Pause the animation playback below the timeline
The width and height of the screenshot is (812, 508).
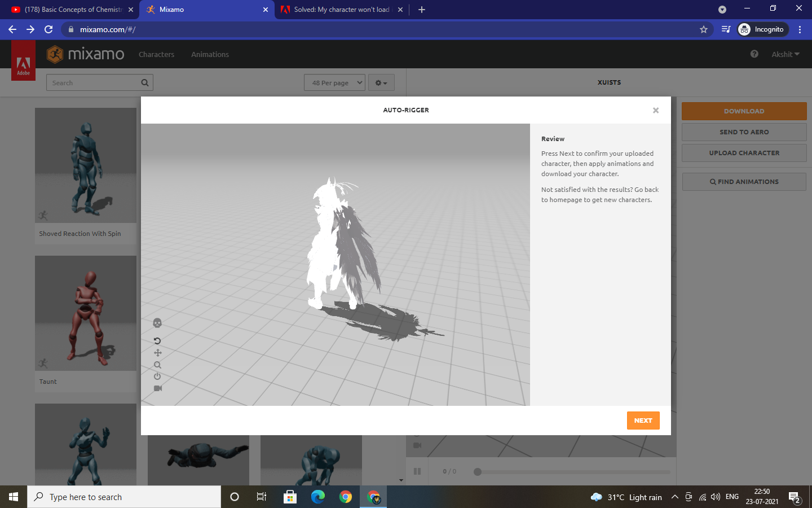[417, 471]
